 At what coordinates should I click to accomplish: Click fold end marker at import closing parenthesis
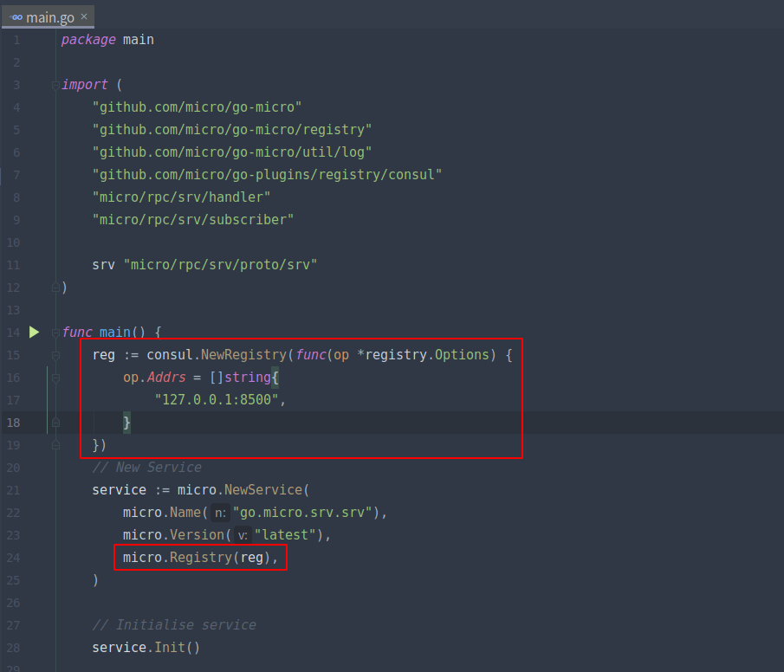click(55, 288)
